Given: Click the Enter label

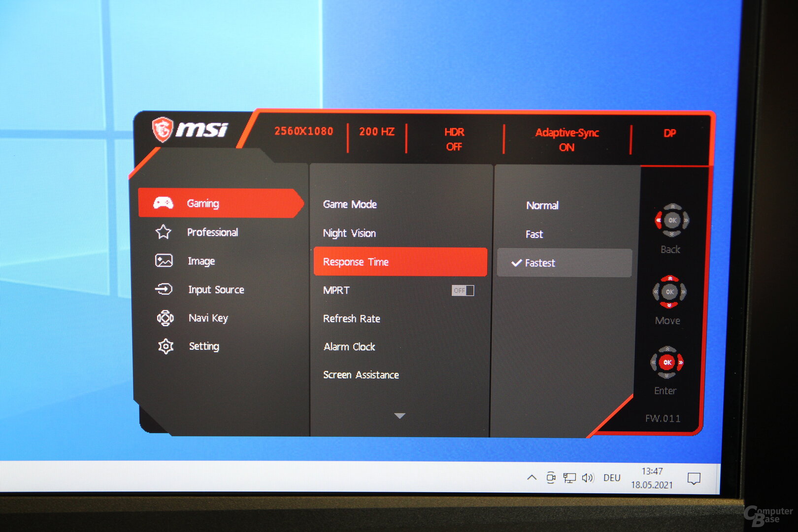Looking at the screenshot, I should (x=665, y=391).
